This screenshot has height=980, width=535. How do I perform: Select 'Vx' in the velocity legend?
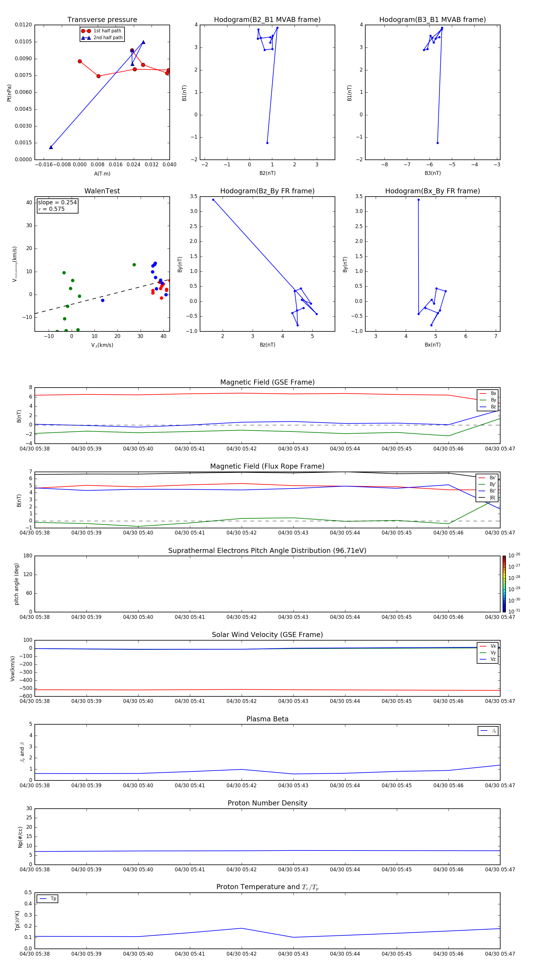tap(488, 646)
